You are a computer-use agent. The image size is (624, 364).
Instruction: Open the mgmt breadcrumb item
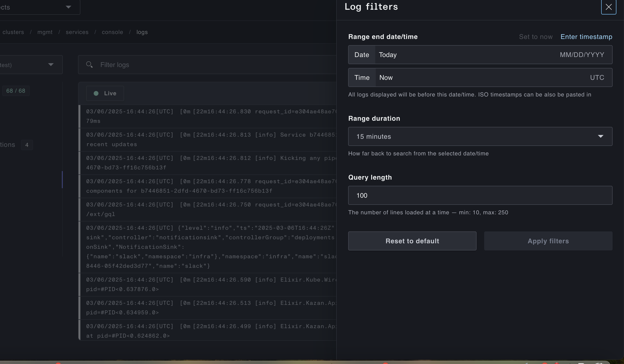click(45, 32)
